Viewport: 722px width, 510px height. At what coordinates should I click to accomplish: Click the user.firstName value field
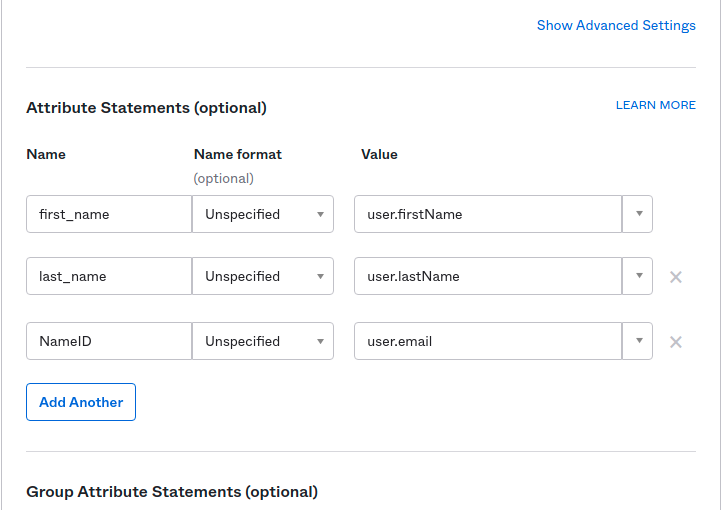[x=488, y=214]
